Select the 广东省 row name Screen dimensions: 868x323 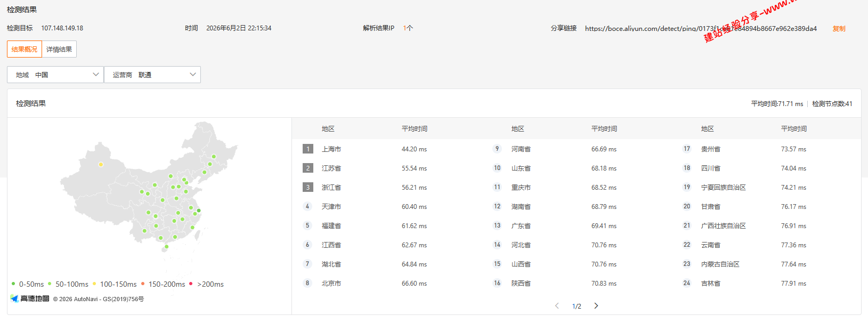tap(521, 226)
